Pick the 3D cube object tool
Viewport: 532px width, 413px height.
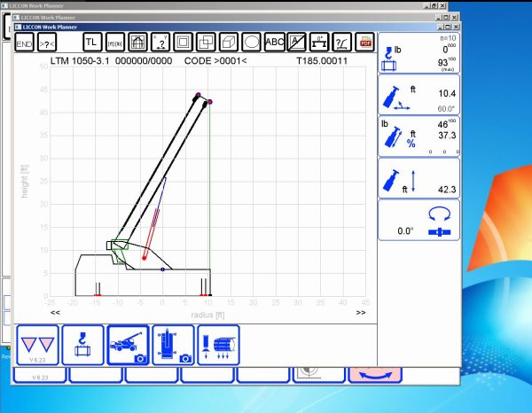pyautogui.click(x=229, y=43)
